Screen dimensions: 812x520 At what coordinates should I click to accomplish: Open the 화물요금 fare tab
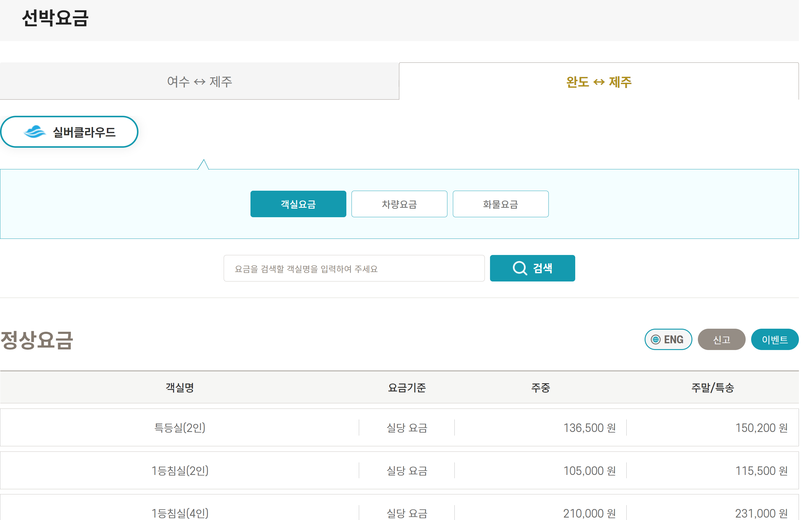click(501, 204)
